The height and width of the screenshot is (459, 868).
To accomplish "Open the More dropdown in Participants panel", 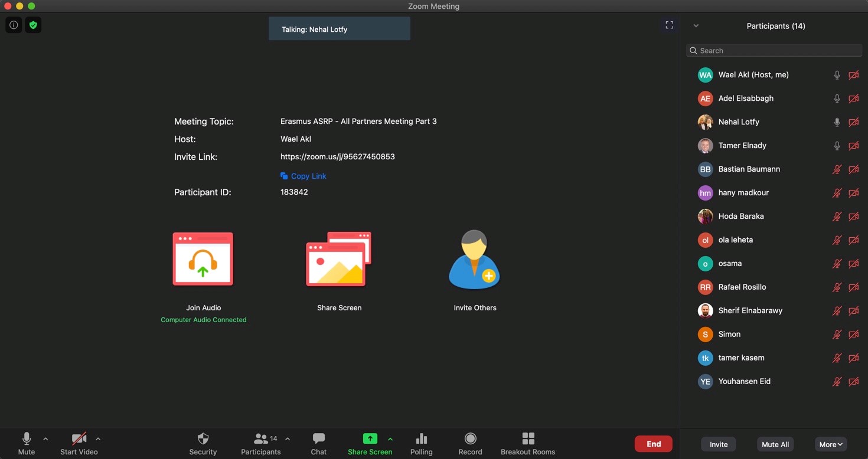I will point(831,444).
